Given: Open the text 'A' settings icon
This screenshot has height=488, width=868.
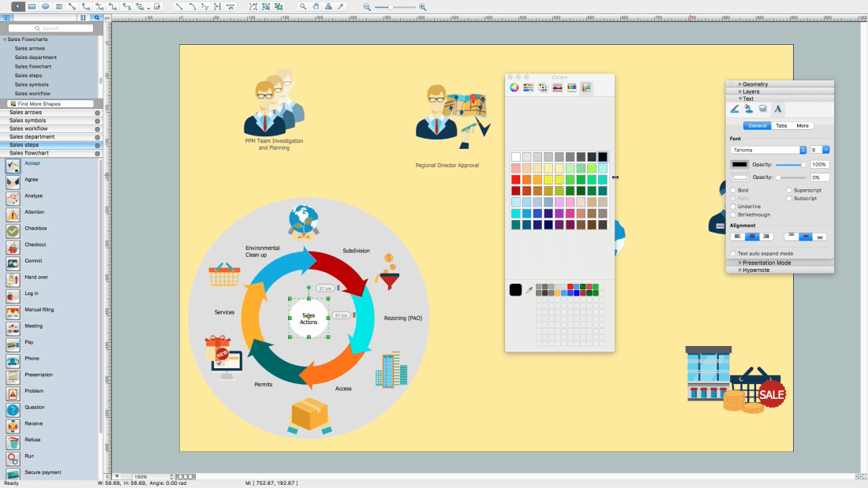Looking at the screenshot, I should pos(778,109).
